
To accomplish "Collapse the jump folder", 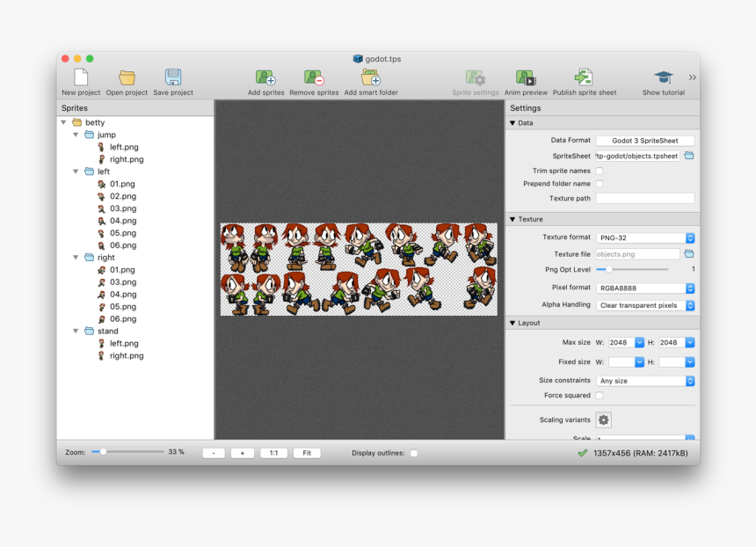I will (x=76, y=135).
